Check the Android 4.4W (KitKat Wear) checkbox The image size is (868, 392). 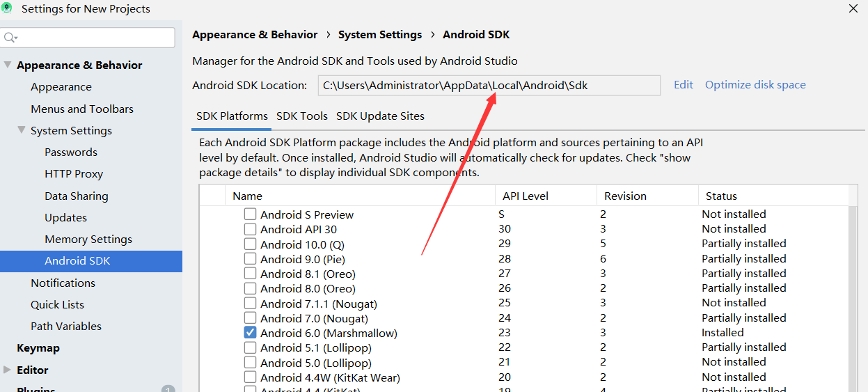coord(250,377)
